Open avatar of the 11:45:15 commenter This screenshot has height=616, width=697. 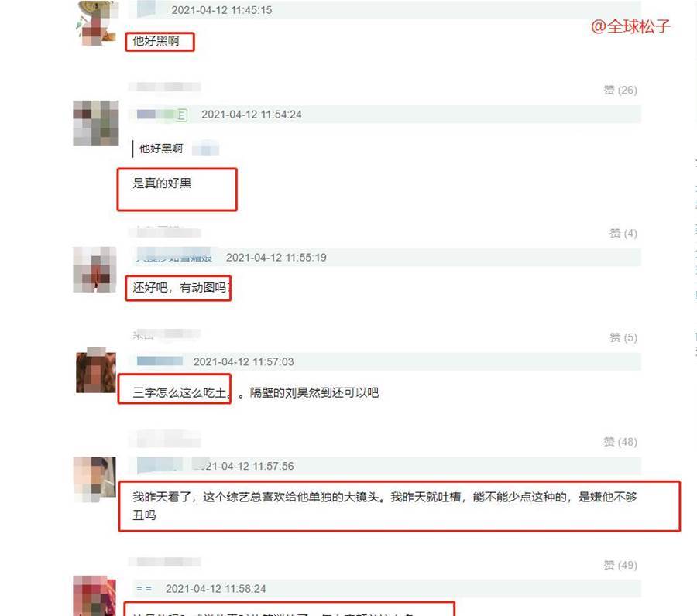pos(97,22)
